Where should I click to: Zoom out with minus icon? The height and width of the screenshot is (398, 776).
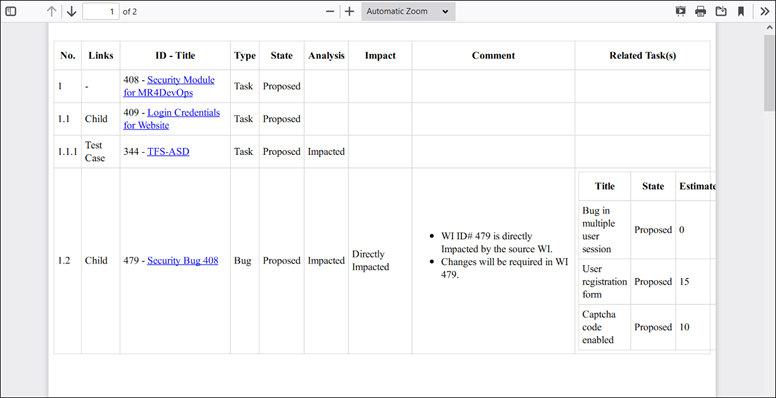coord(330,11)
